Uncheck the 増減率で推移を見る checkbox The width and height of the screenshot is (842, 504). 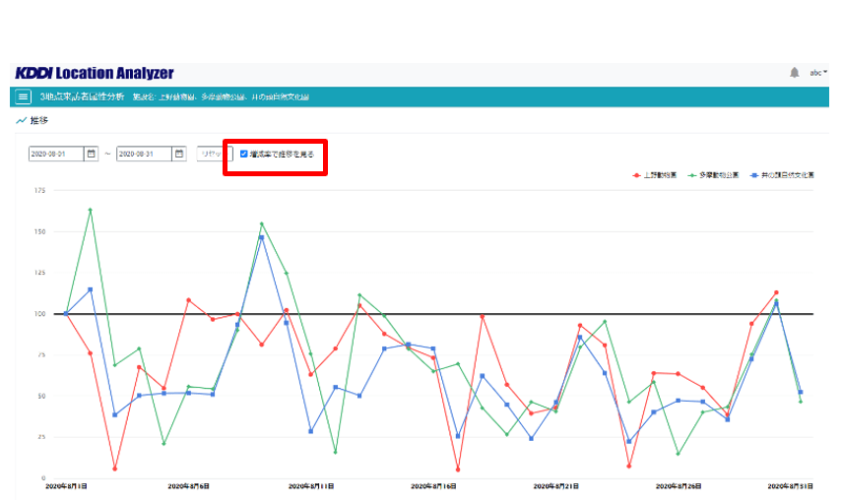tap(244, 154)
